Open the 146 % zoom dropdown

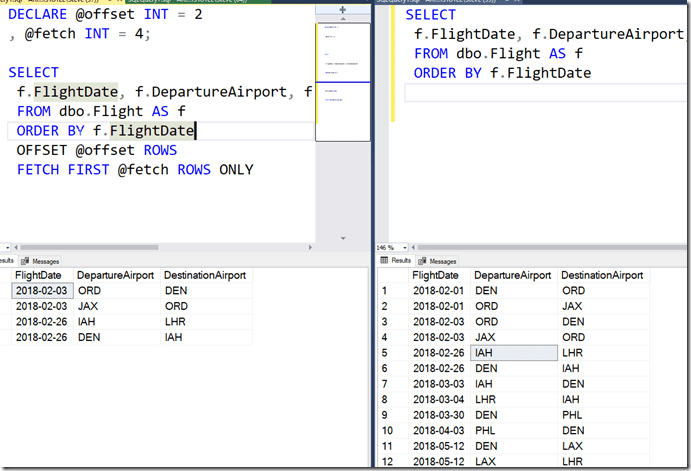[405, 248]
